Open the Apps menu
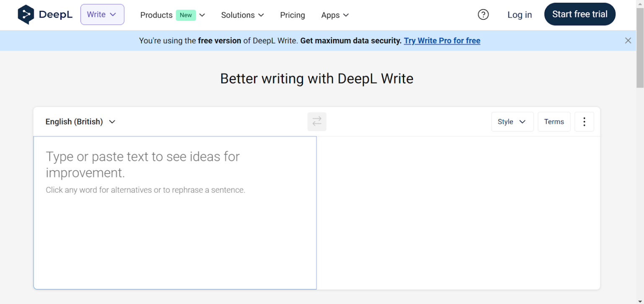Viewport: 644px width, 304px height. pyautogui.click(x=334, y=15)
